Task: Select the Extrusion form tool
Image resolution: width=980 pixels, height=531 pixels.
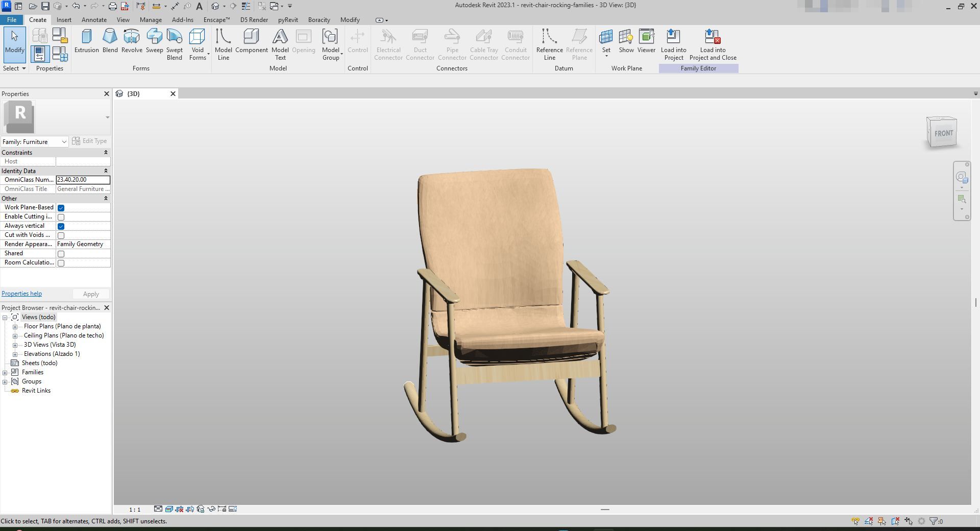Action: (x=86, y=41)
